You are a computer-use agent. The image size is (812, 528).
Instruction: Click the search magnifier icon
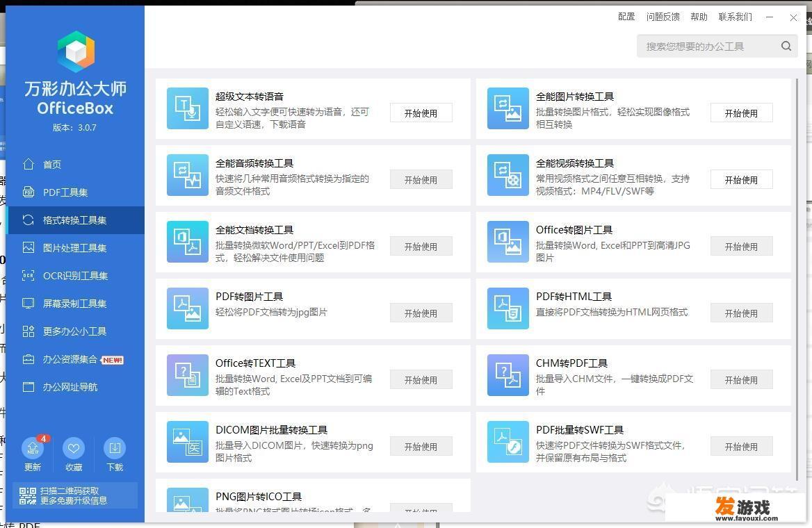click(786, 46)
